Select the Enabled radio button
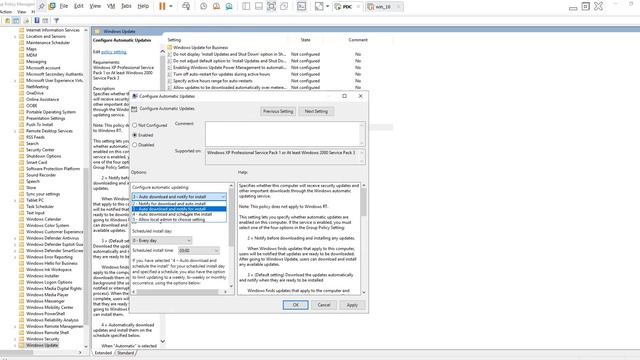 pos(135,135)
